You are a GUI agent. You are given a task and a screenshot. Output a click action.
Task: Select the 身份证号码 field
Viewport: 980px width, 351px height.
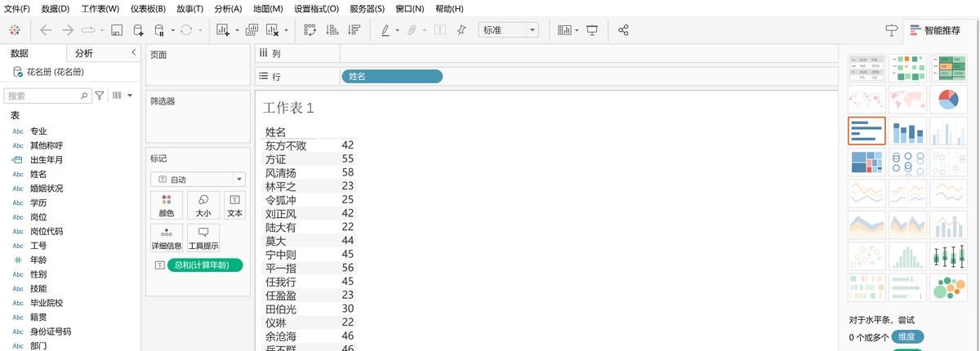[x=51, y=331]
